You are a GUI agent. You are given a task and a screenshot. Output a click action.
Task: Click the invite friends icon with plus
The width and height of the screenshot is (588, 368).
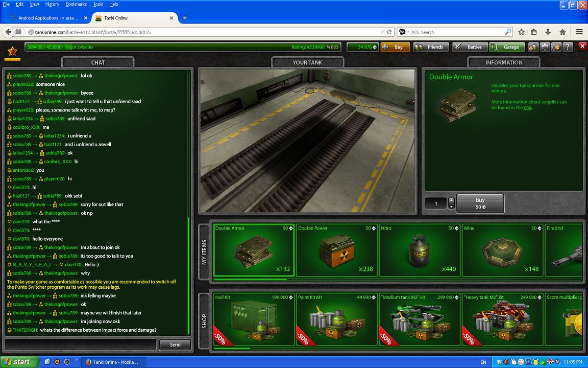click(x=533, y=47)
